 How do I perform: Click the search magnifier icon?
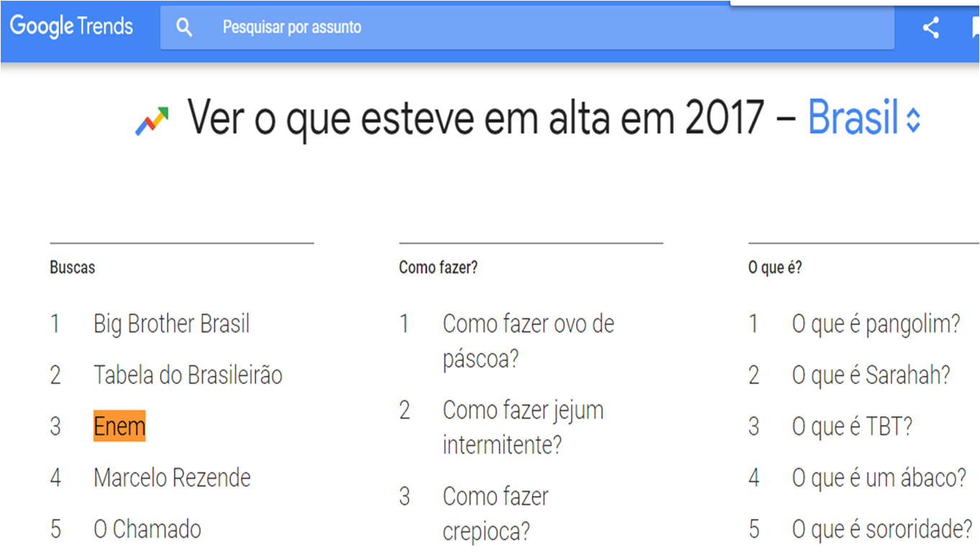click(x=185, y=28)
